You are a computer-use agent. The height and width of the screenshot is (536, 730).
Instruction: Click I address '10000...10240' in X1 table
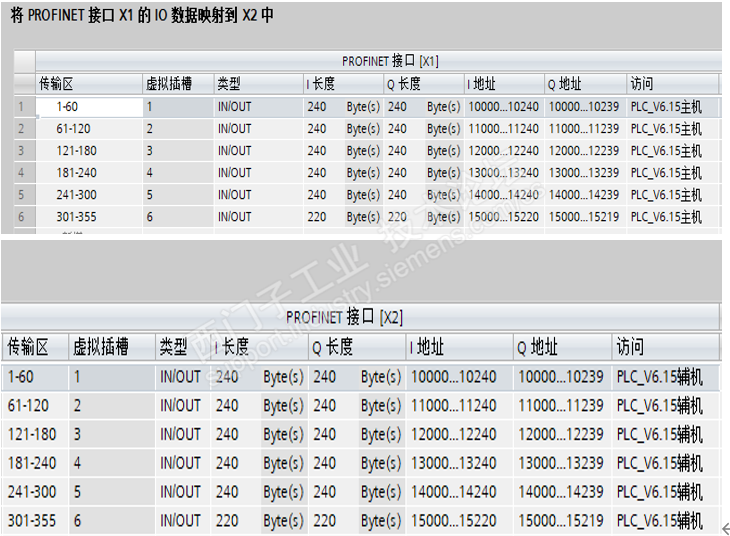[503, 107]
